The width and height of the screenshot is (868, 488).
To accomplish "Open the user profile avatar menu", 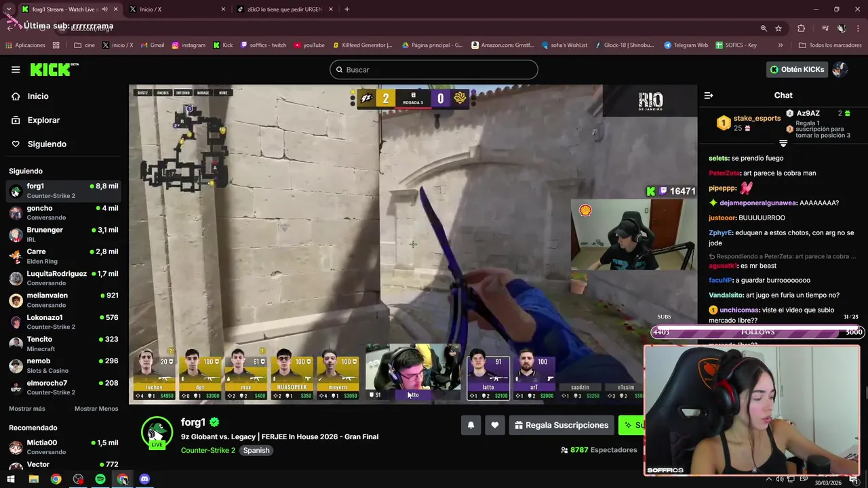I will (x=840, y=69).
